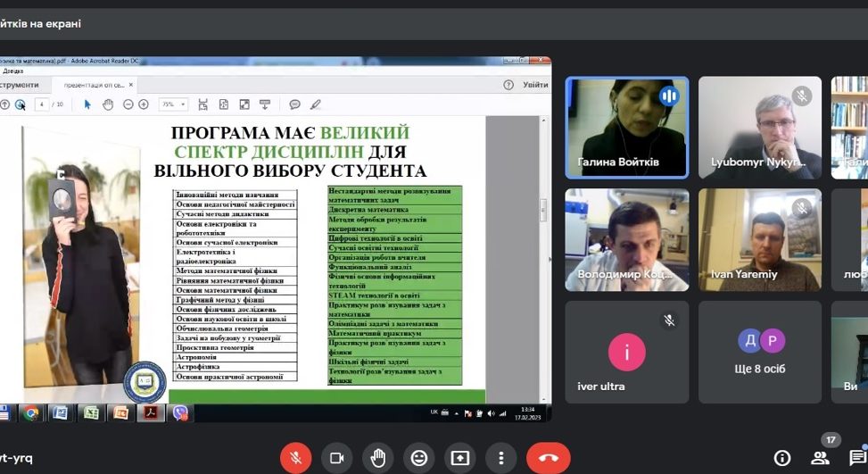Viewport: 868px width, 474px height.
Task: Expand the 'Ще 8 осіб' participants tile
Action: pos(760,352)
